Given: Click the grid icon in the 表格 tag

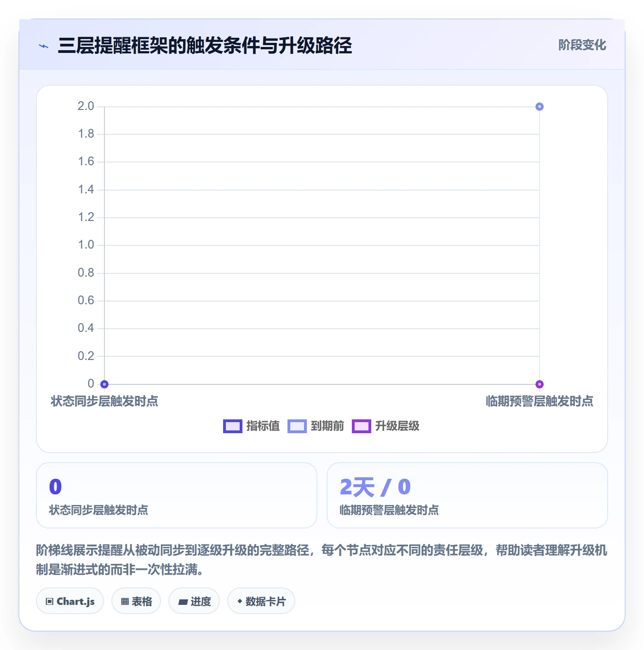Looking at the screenshot, I should (125, 602).
